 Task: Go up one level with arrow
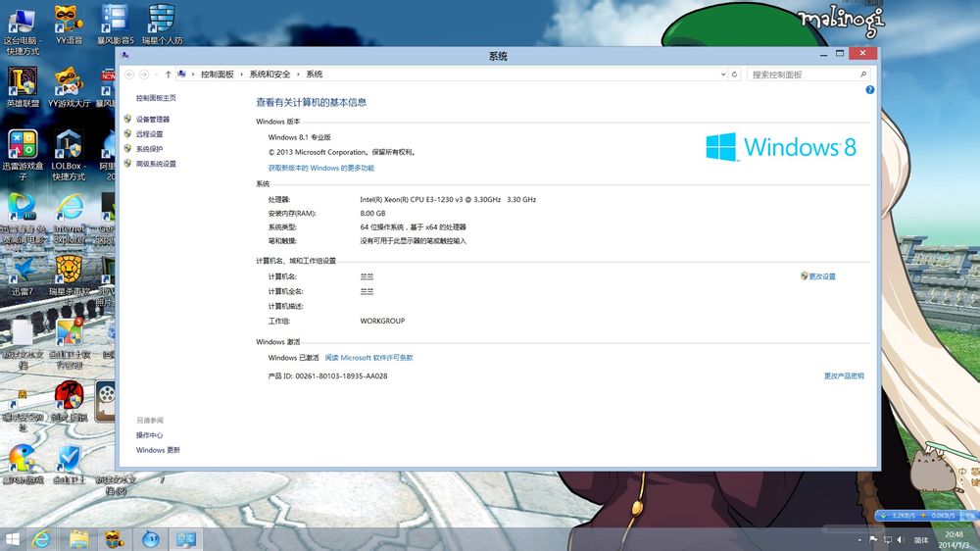[169, 75]
